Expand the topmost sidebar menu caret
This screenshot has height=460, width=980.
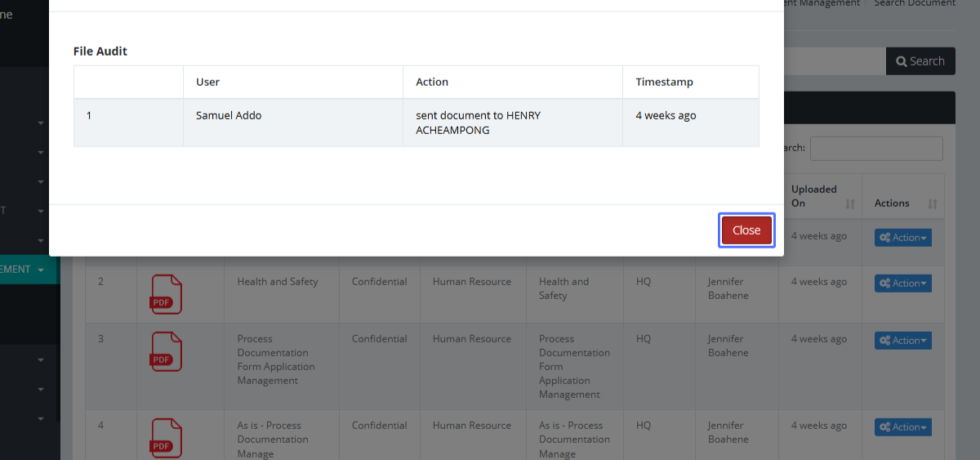[41, 123]
